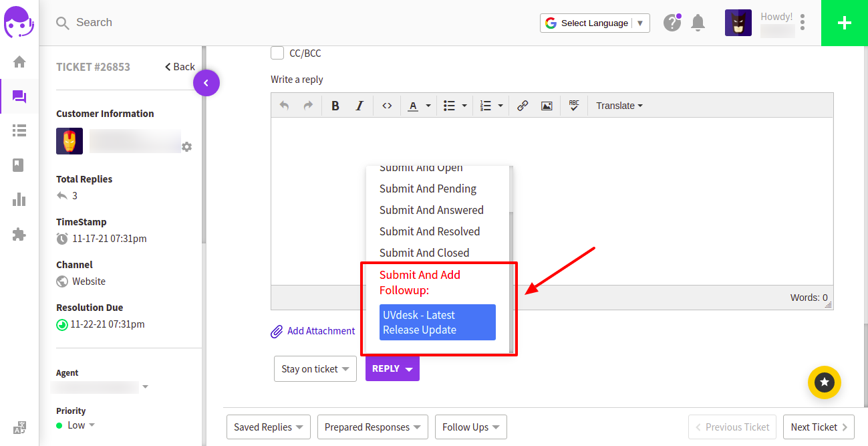Viewport: 868px width, 446px height.
Task: Open the Translate dropdown in editor
Action: tap(619, 106)
